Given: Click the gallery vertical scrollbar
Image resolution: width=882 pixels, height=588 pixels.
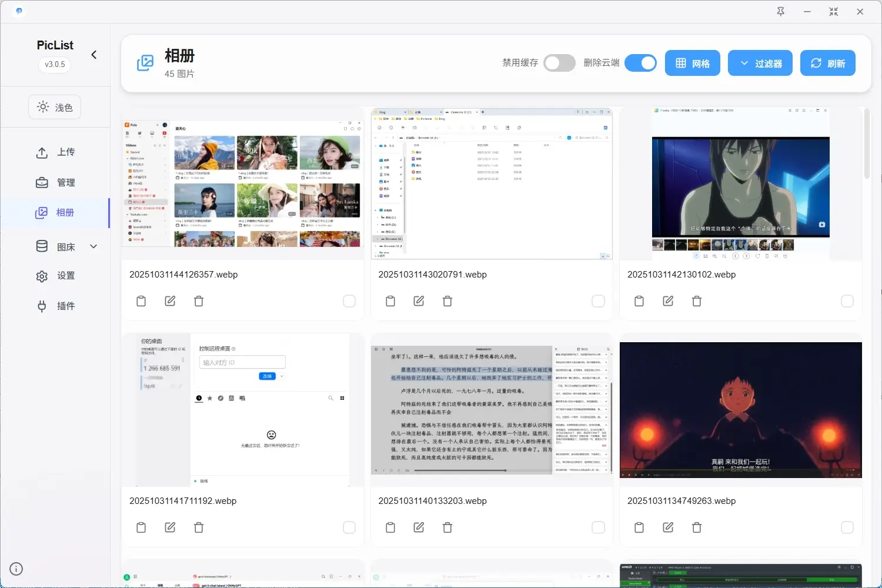Looking at the screenshot, I should (867, 143).
